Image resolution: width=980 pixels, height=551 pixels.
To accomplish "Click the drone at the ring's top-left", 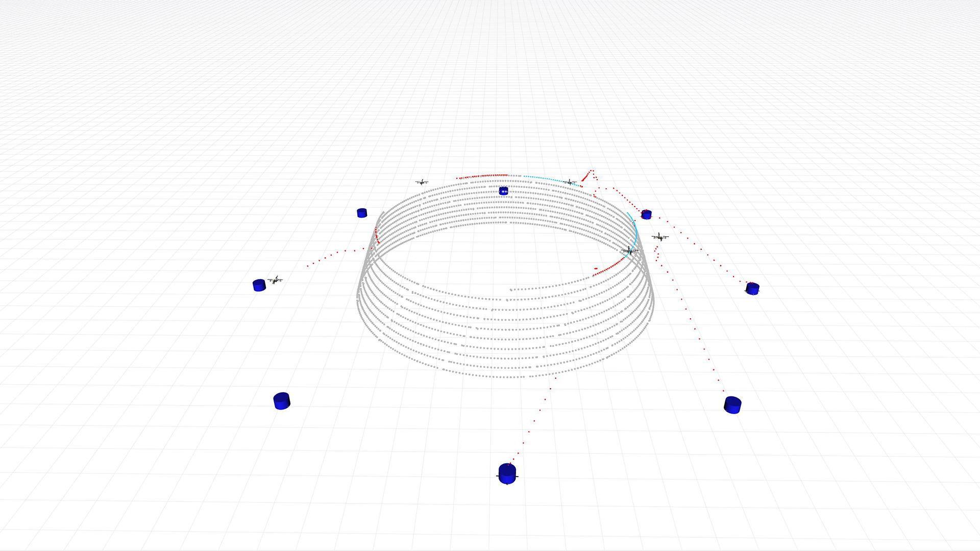I will tap(422, 182).
